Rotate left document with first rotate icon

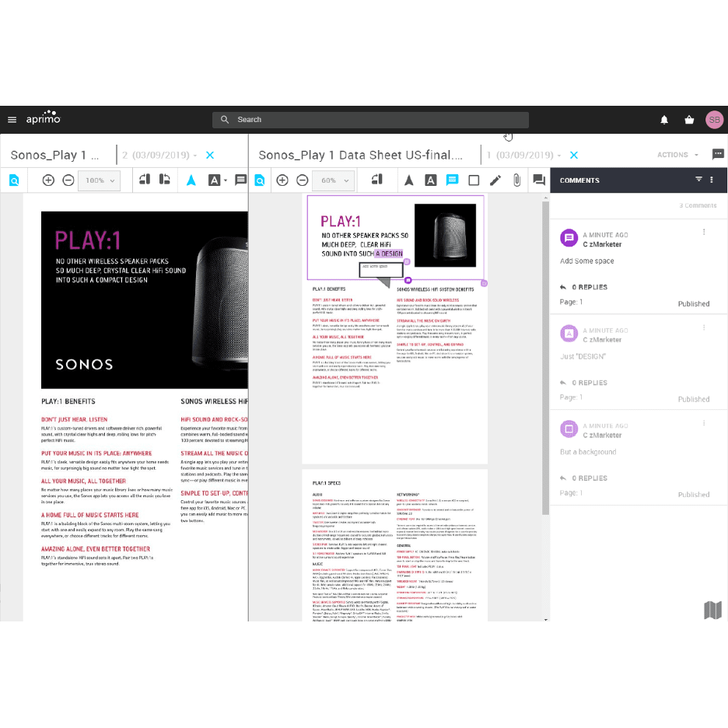pyautogui.click(x=145, y=179)
